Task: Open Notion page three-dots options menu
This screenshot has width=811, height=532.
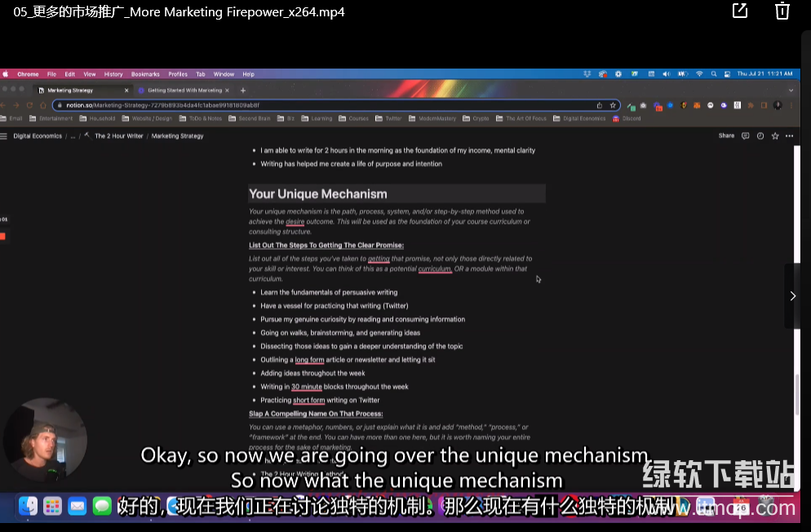Action: (790, 136)
